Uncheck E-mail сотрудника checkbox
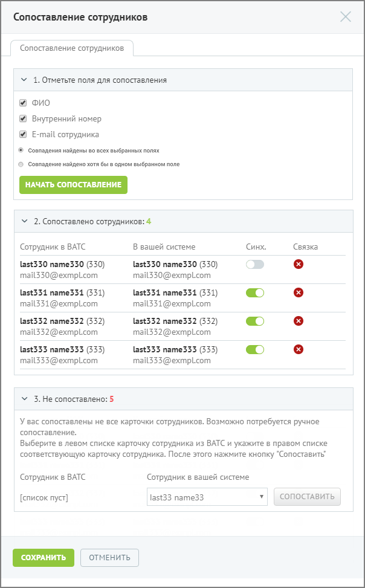This screenshot has height=588, width=365. point(23,134)
